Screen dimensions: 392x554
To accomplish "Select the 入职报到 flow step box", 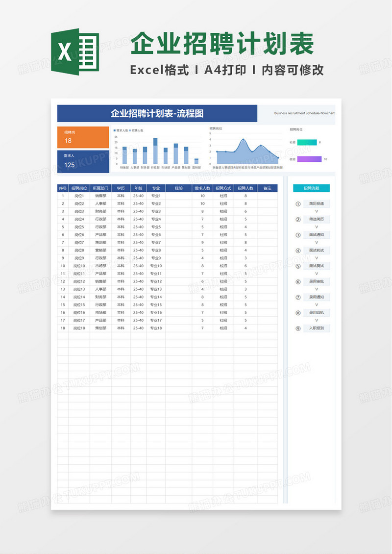I will pos(317,328).
